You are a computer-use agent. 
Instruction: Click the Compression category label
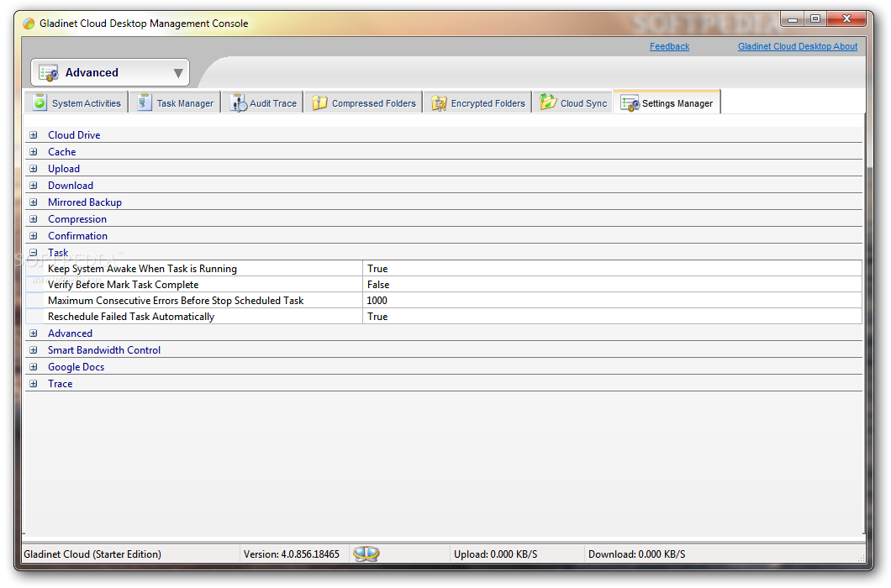(77, 219)
